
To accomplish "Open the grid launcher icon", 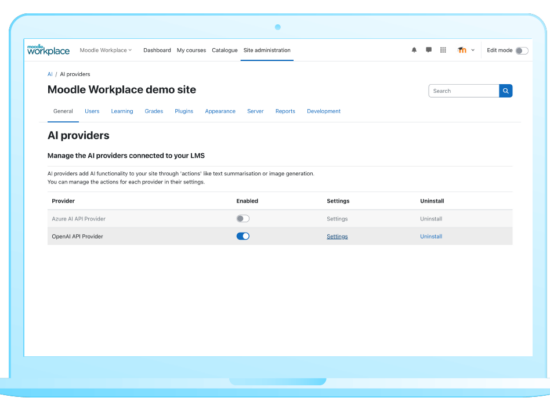I will [x=443, y=50].
